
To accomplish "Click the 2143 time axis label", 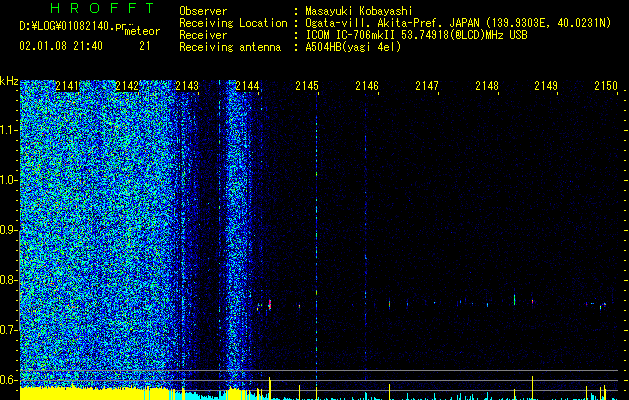I will pyautogui.click(x=187, y=86).
